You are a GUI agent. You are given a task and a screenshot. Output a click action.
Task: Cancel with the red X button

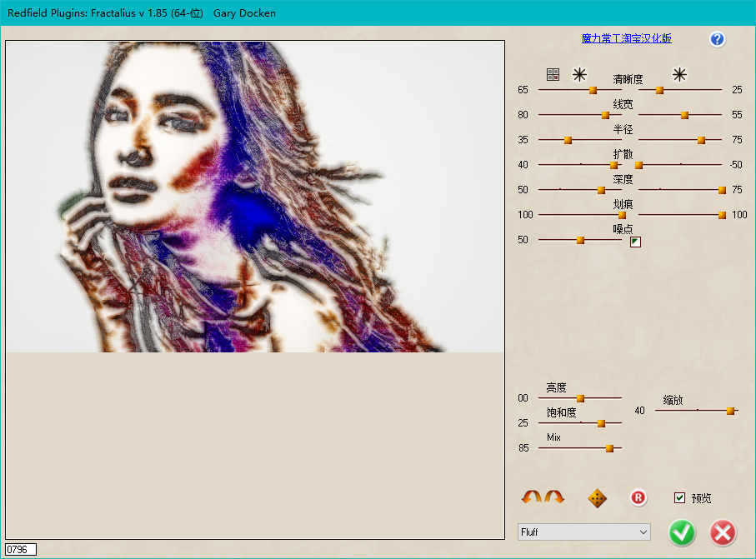pos(723,532)
